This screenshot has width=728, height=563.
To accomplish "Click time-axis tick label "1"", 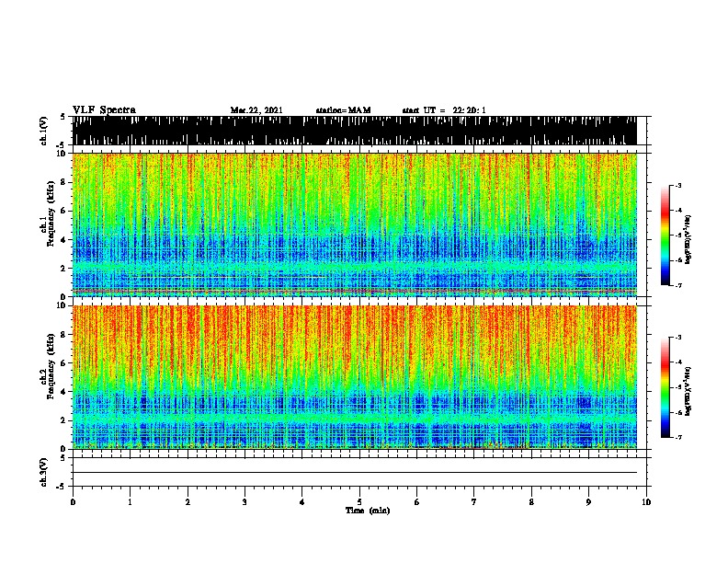I will (130, 502).
